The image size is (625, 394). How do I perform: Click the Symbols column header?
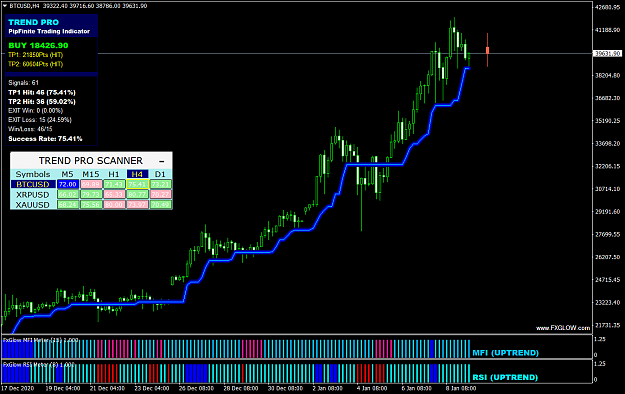point(33,174)
